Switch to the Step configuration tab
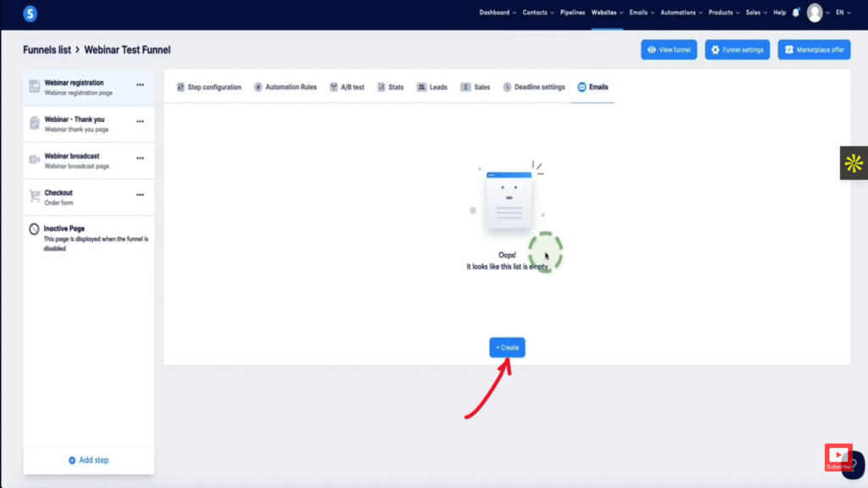The height and width of the screenshot is (488, 868). [209, 87]
